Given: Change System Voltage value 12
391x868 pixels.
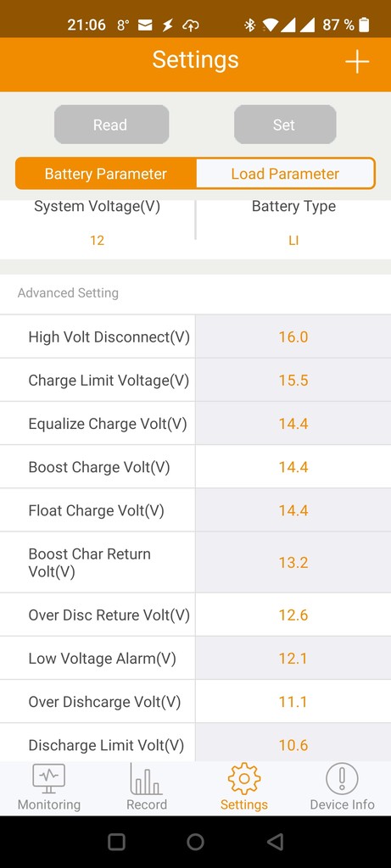Looking at the screenshot, I should [x=97, y=240].
